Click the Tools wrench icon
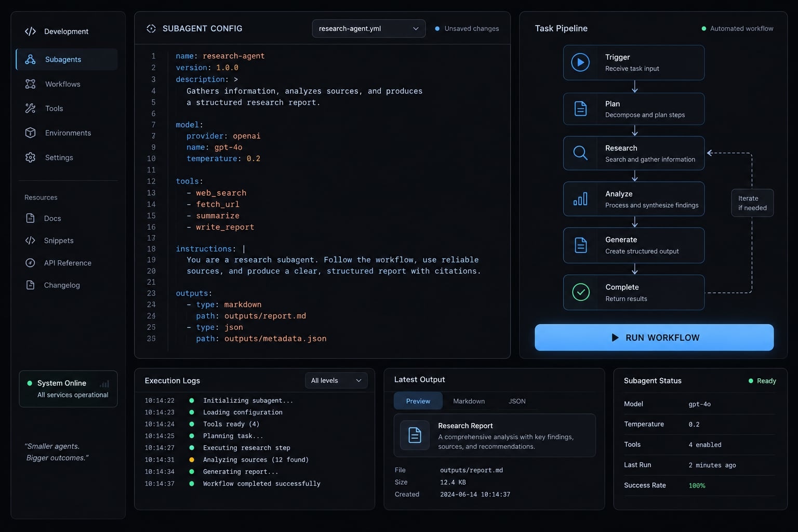Screen dimensions: 798x532 coord(31,109)
